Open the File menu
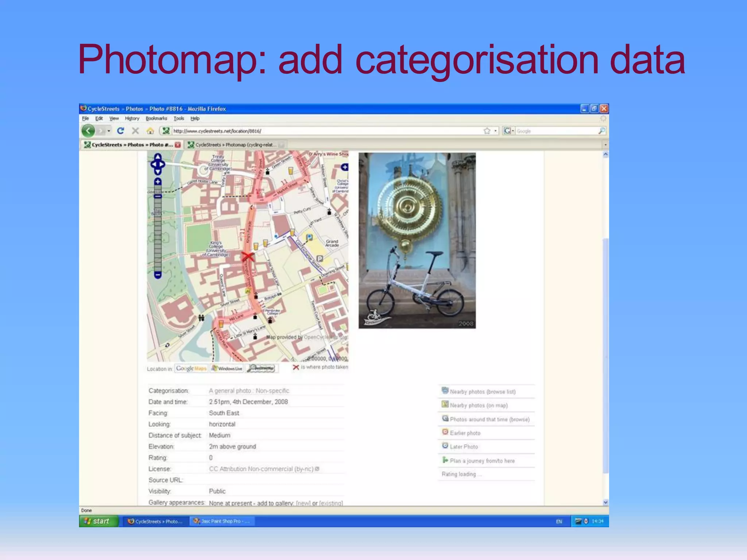 tap(85, 118)
